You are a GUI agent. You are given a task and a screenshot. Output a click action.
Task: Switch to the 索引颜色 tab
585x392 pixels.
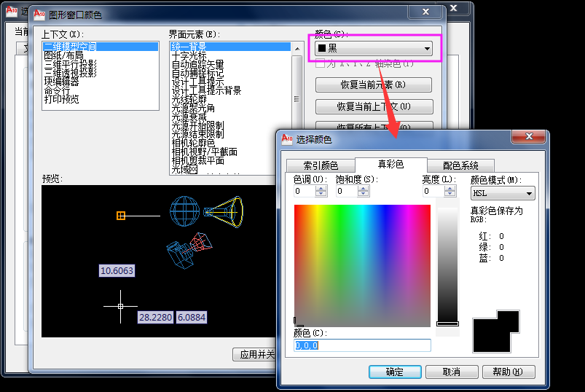click(x=321, y=165)
